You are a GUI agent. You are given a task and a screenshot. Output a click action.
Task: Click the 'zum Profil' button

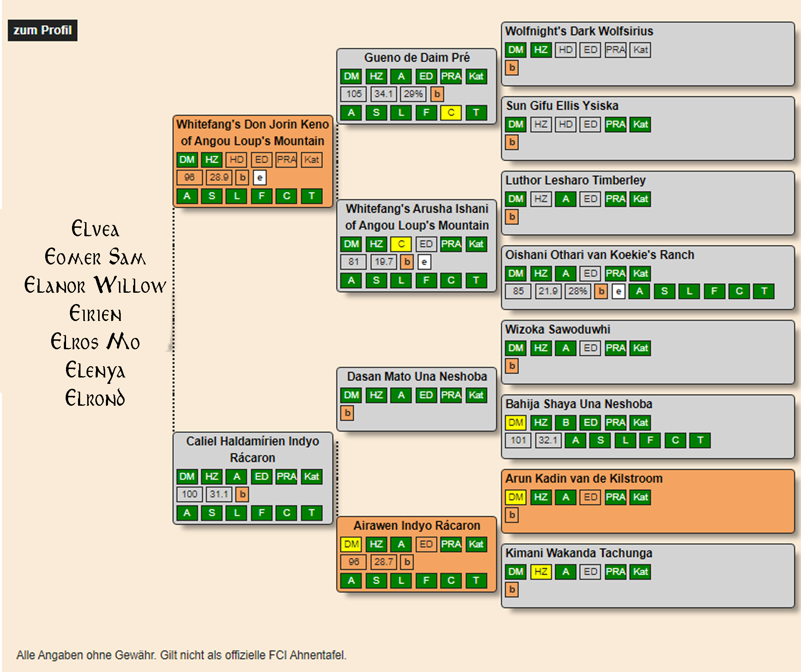42,30
